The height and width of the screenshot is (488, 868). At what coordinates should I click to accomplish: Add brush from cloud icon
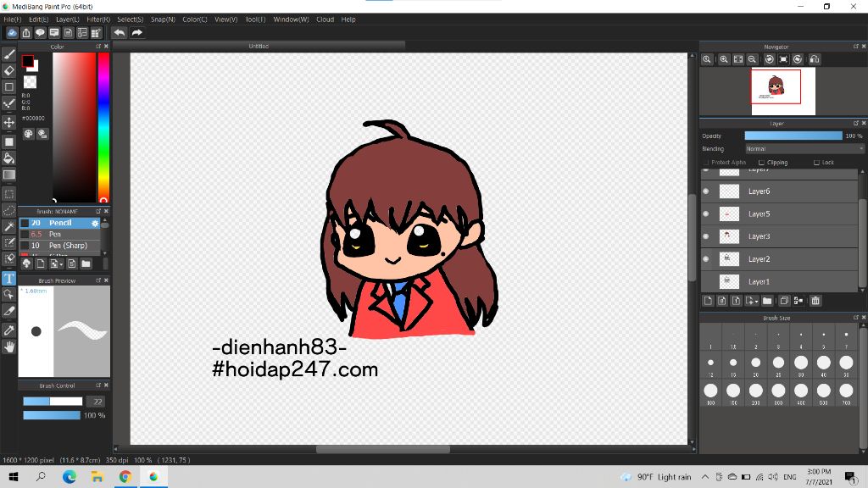(26, 264)
